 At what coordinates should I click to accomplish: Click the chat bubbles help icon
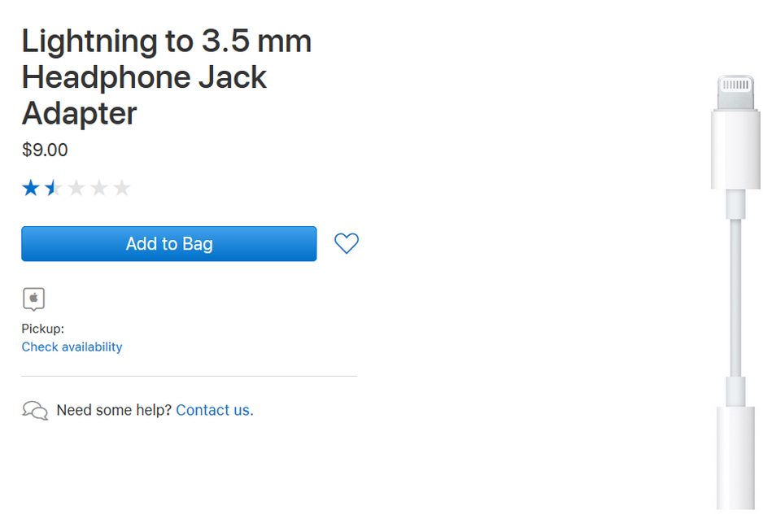click(x=35, y=410)
